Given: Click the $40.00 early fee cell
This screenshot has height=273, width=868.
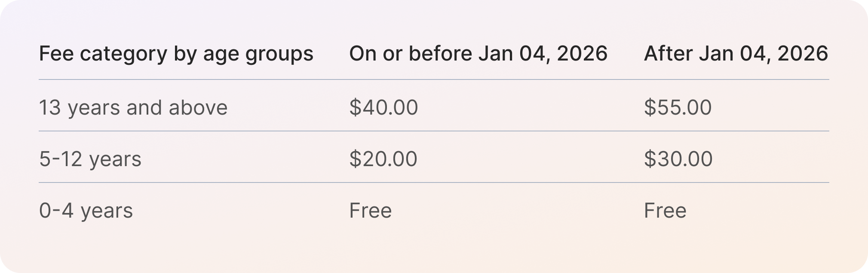Looking at the screenshot, I should [x=383, y=107].
